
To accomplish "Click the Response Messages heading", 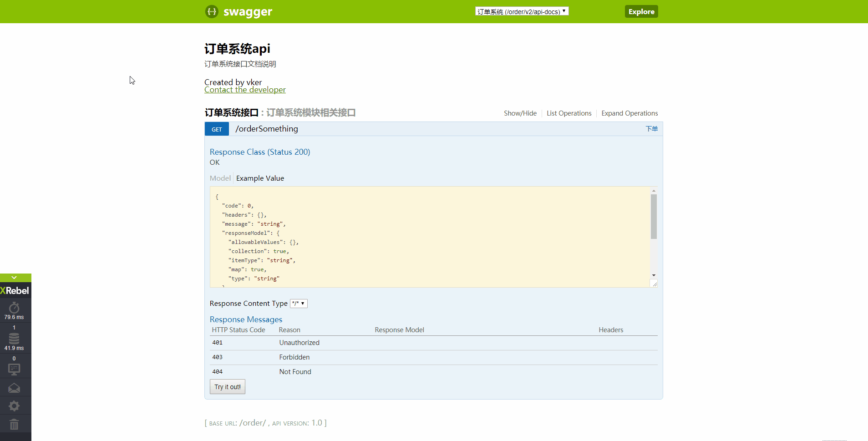I will coord(246,319).
